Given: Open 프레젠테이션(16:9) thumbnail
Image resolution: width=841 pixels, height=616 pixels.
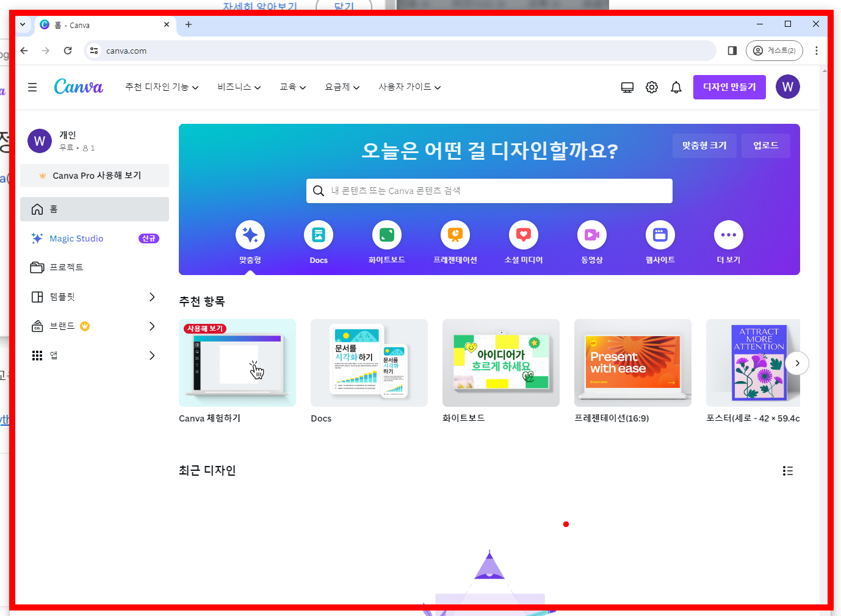Looking at the screenshot, I should click(633, 363).
